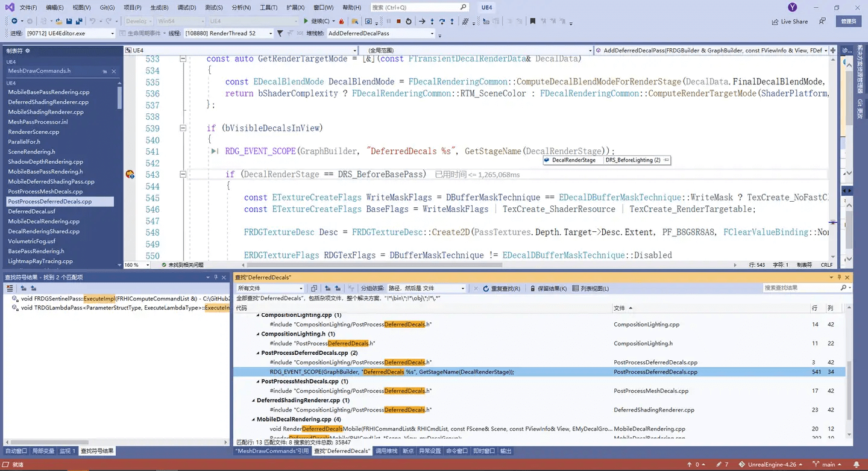This screenshot has height=471, width=868.
Task: Switch to the 调用堆栈 tab
Action: [x=386, y=451]
